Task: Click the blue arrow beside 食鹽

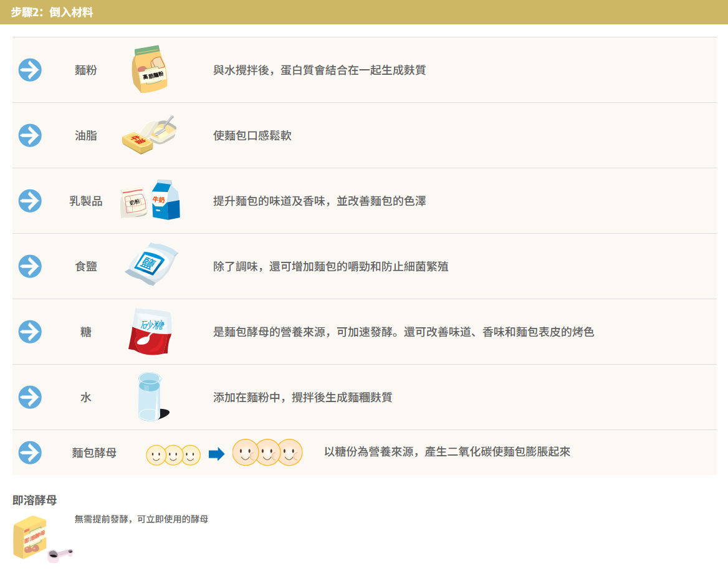Action: pyautogui.click(x=30, y=266)
